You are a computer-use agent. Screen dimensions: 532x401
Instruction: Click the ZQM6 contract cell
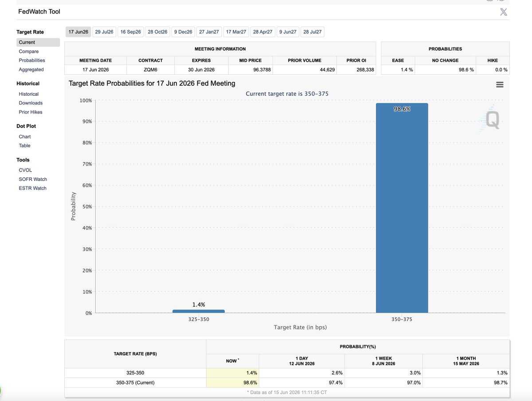click(150, 70)
